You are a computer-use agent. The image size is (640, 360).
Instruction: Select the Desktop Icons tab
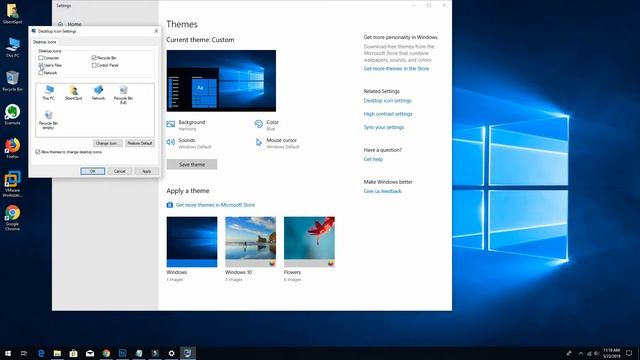click(x=45, y=42)
